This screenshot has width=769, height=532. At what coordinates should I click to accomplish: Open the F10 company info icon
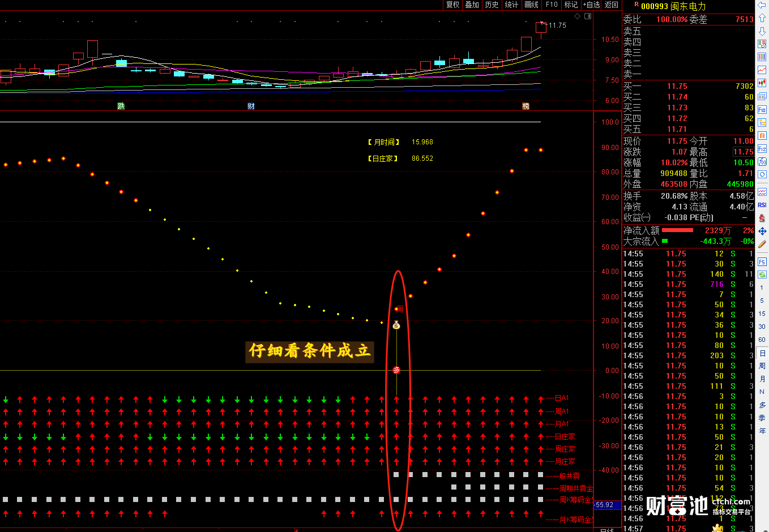tap(762, 109)
